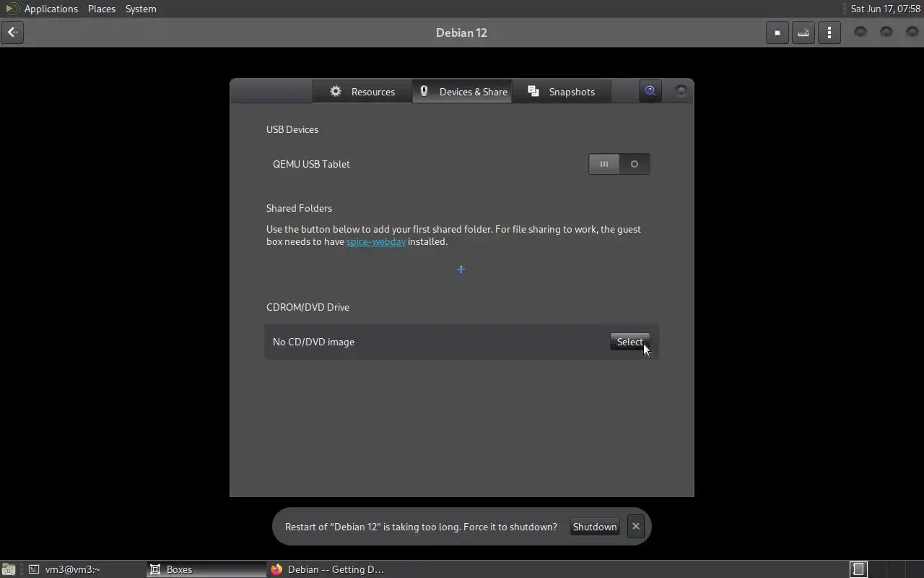The height and width of the screenshot is (578, 924).
Task: Click the restart taking too long message
Action: 421,527
